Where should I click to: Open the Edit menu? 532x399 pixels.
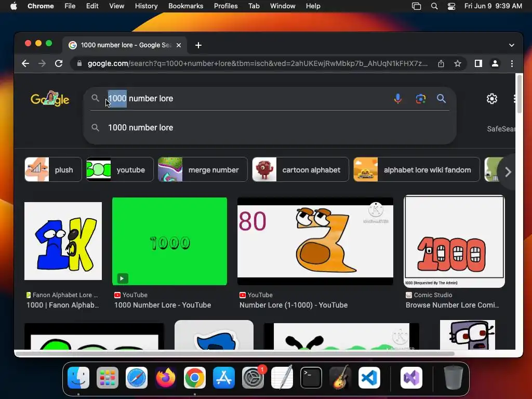[x=92, y=6]
